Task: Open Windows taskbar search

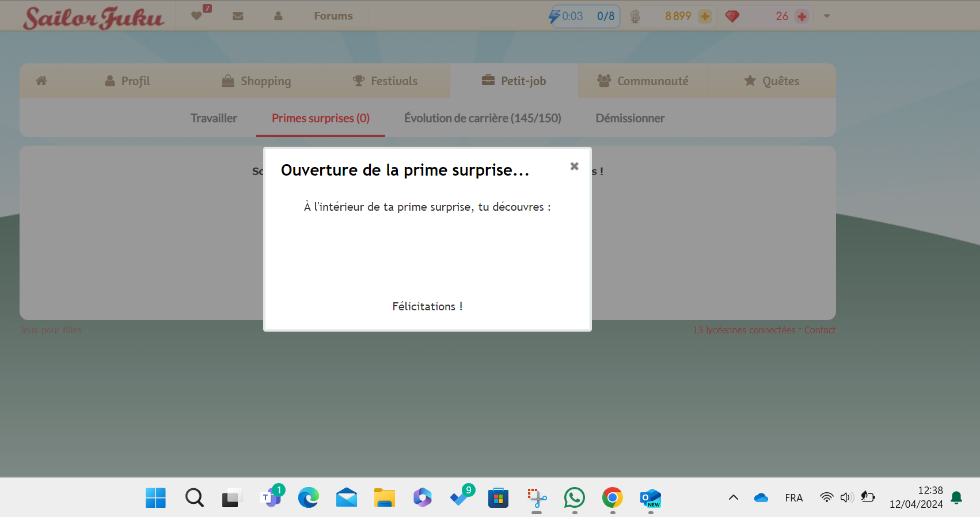Action: tap(194, 497)
